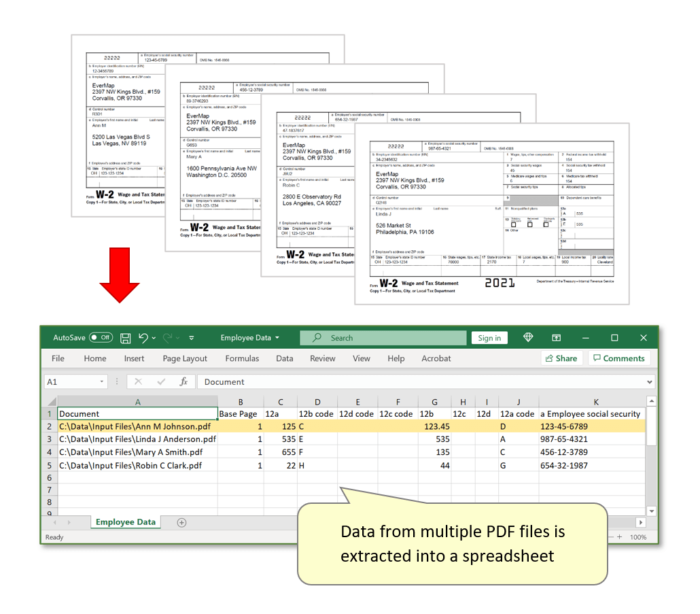The image size is (700, 614).
Task: Toggle AutoSave on
Action: (102, 337)
